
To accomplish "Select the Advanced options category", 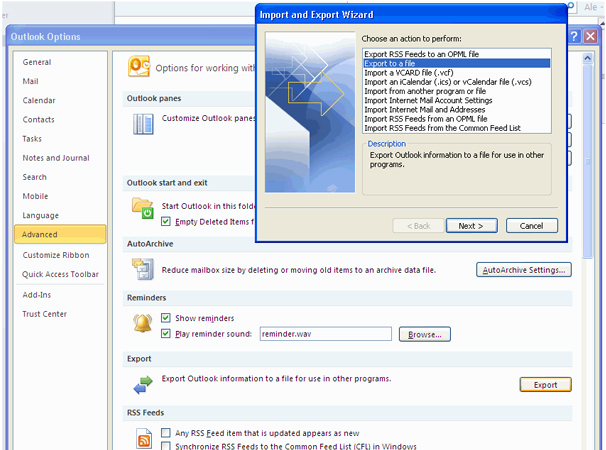I will click(60, 234).
